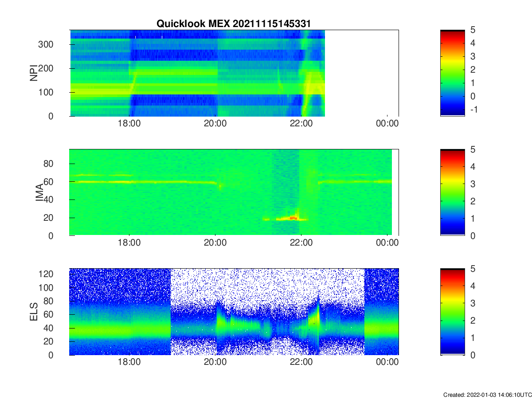Click the 'Created: 2022-01-03 14:06:10UTC' timestamp
Image resolution: width=532 pixels, height=399 pixels.
pos(487,395)
